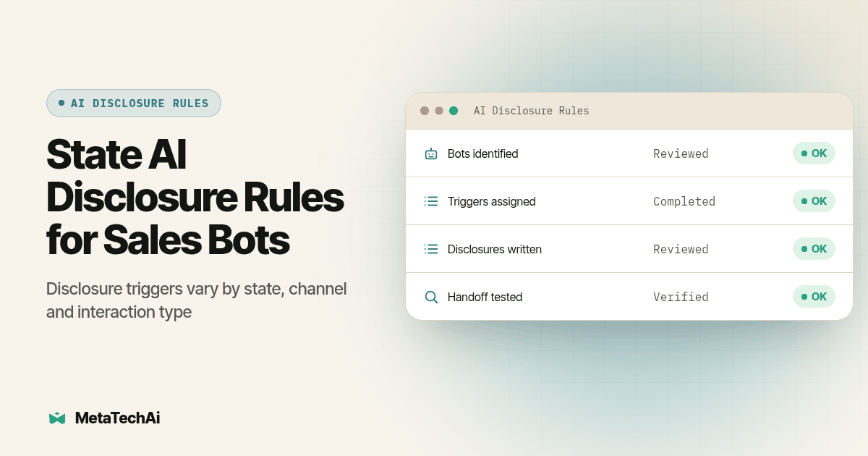
Task: Click the headline State AI Disclosure Rules
Action: click(195, 197)
